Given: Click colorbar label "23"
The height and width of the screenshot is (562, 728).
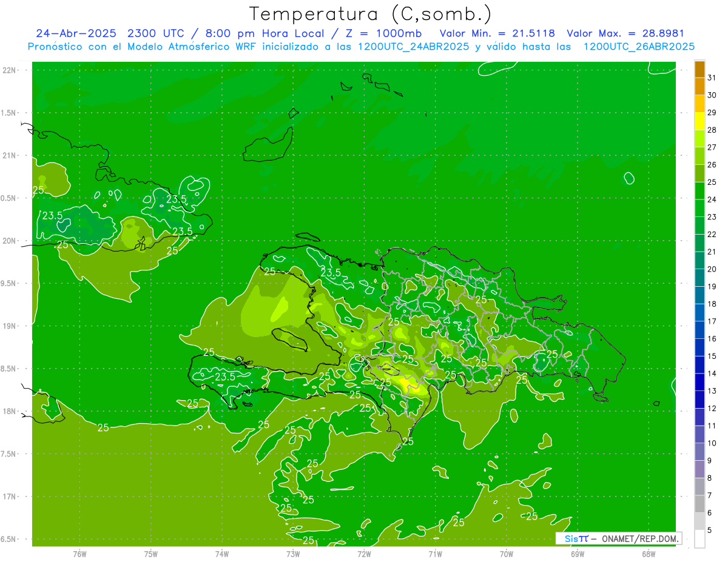Looking at the screenshot, I should [712, 217].
